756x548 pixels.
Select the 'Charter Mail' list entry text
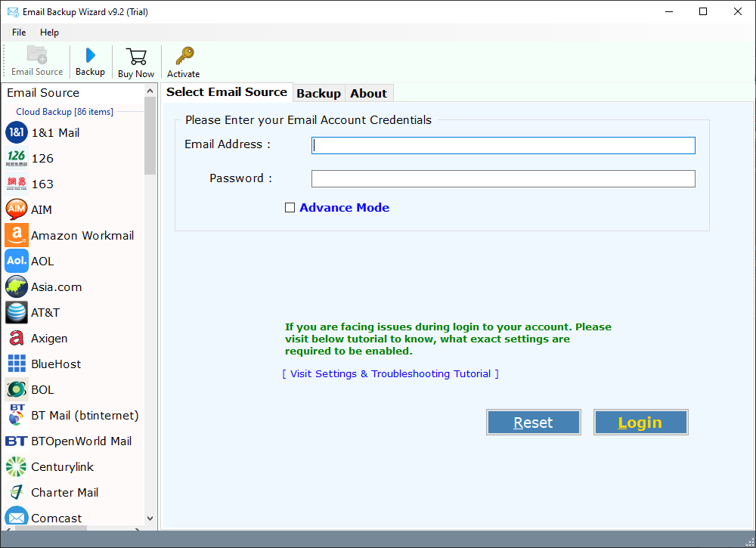coord(64,493)
